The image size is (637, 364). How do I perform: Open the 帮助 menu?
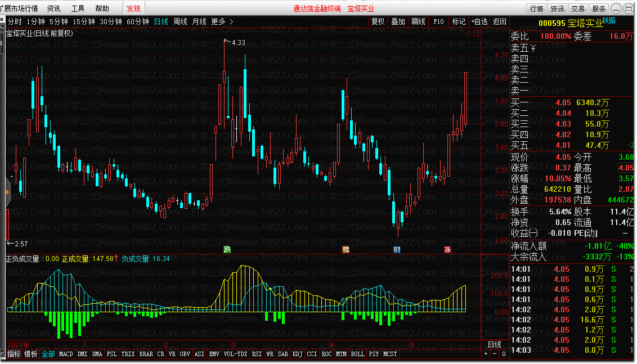[102, 8]
